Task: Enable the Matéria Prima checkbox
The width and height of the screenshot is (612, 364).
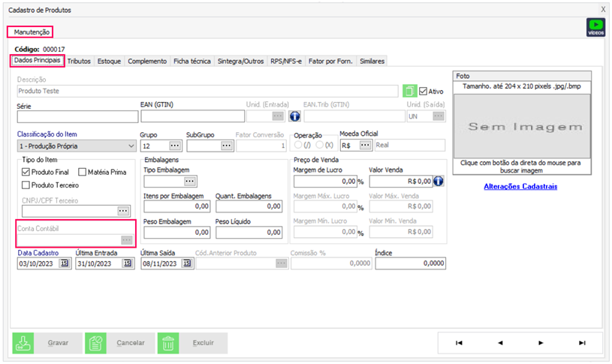Action: click(83, 172)
